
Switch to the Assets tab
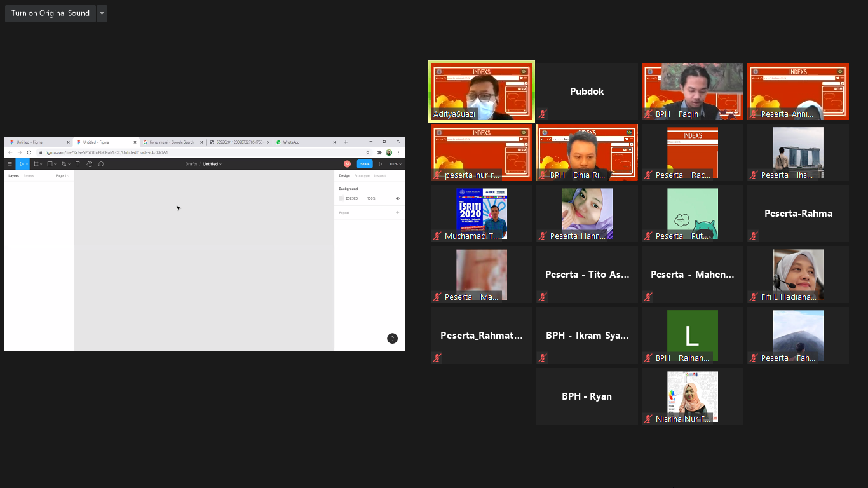[29, 175]
